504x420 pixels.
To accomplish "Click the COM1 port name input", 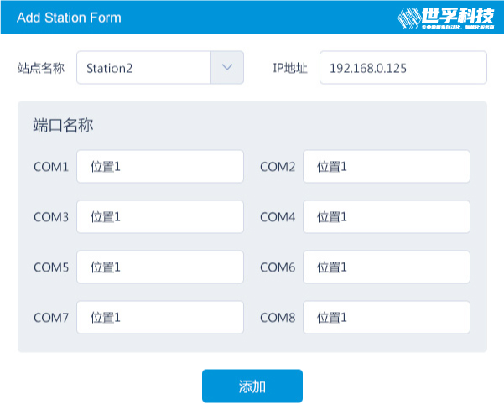I will [159, 167].
